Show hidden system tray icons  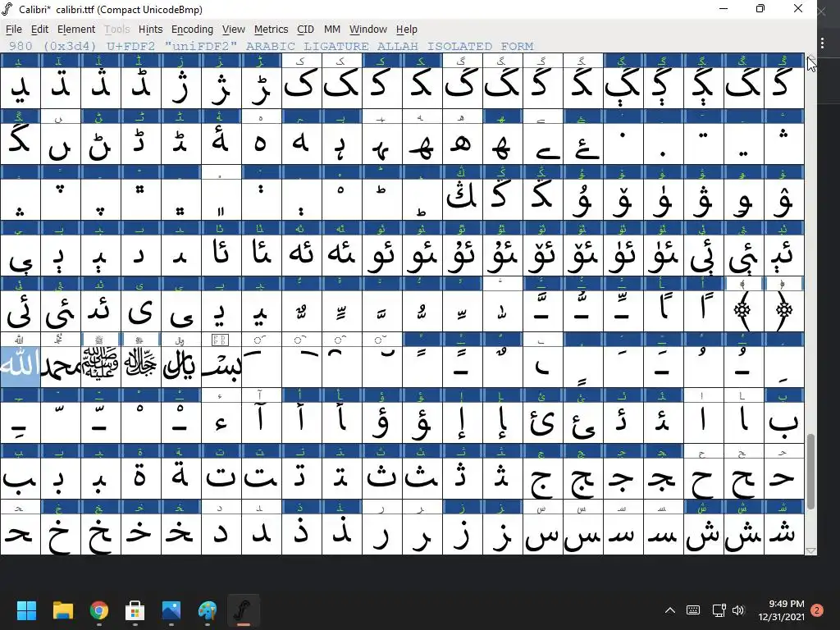point(670,610)
